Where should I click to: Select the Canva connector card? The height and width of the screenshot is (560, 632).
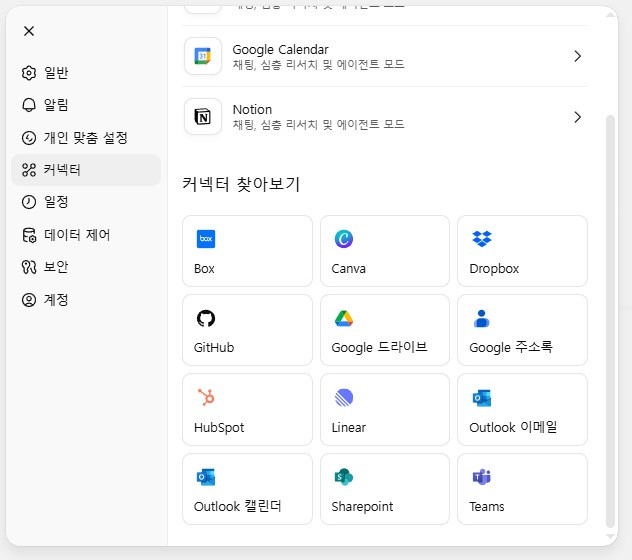[x=385, y=251]
